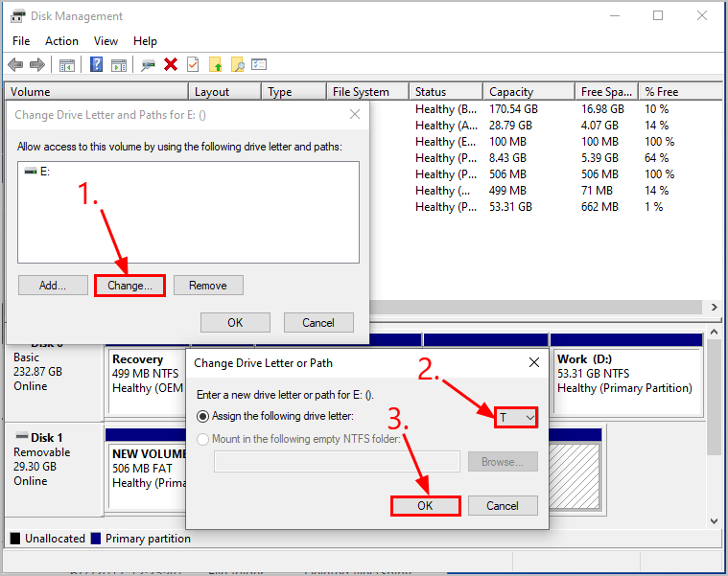The width and height of the screenshot is (728, 576).
Task: Click the disk pane scroll down arrow
Action: [714, 521]
